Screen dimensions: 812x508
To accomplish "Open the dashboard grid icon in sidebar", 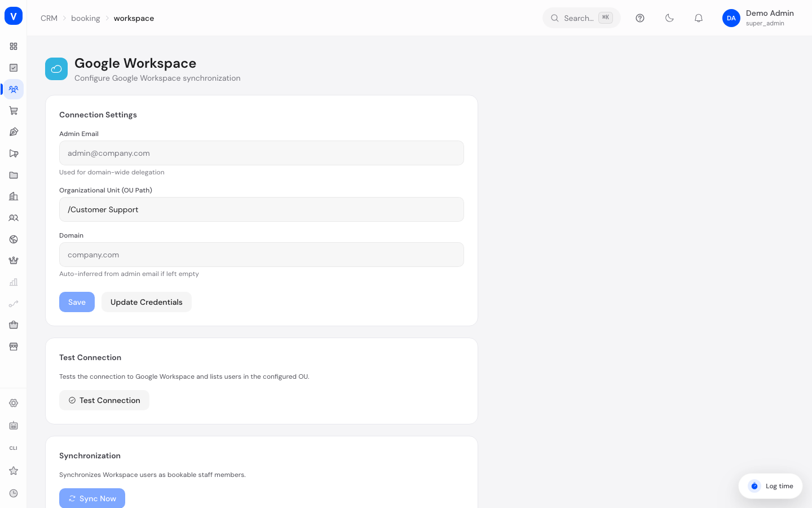I will tap(14, 46).
